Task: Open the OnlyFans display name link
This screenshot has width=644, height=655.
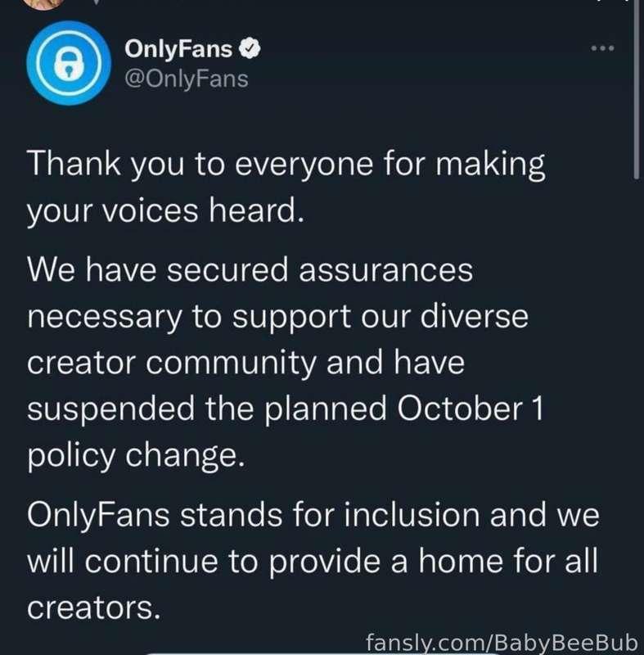Action: (x=178, y=49)
